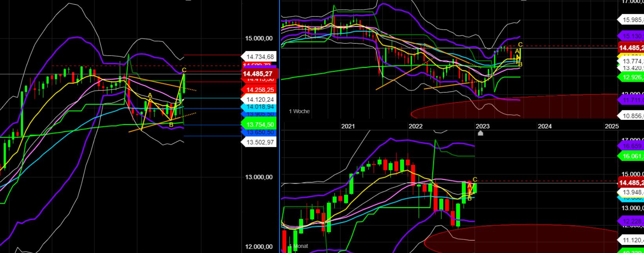Click the 15.000,00 axis value on left chart
This screenshot has height=253, width=644.
tap(258, 38)
